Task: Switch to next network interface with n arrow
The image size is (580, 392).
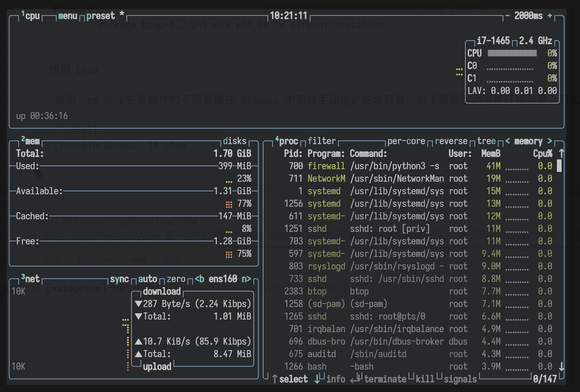Action: pos(246,279)
